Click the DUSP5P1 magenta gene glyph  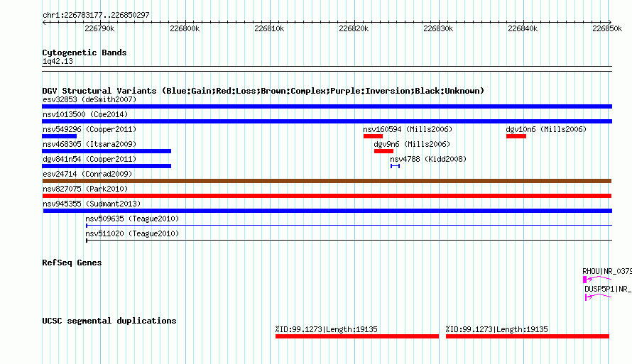598,297
